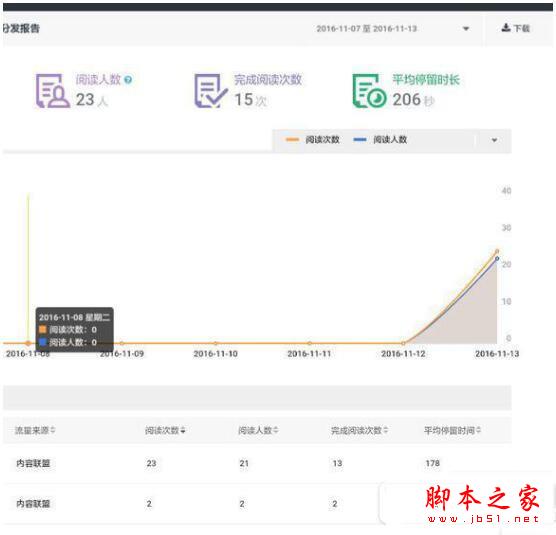Sort table by 平均停留时间 column header
The width and height of the screenshot is (556, 535).
(x=452, y=430)
